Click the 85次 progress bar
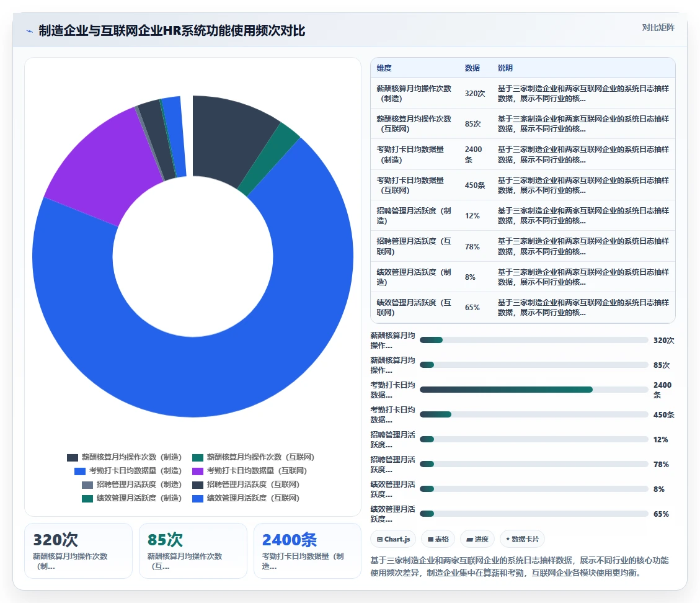 [x=534, y=365]
